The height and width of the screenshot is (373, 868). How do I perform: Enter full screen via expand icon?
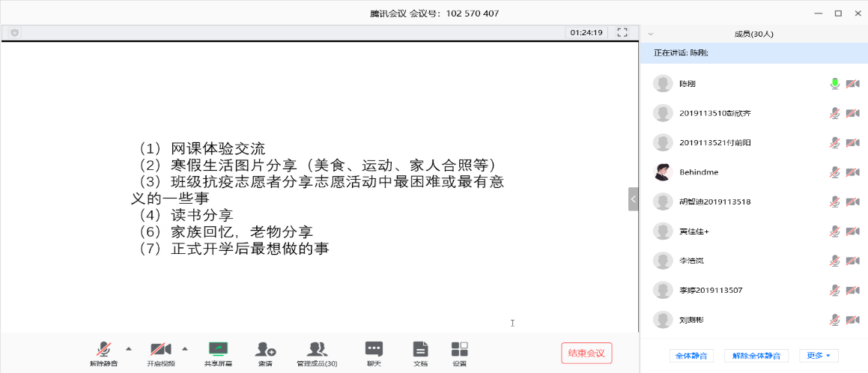623,33
